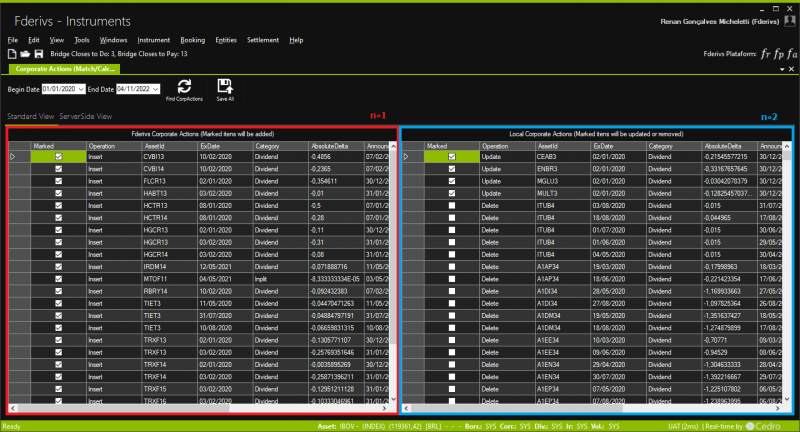Open the Begin Date dropdown
This screenshot has height=432, width=800.
[x=79, y=90]
